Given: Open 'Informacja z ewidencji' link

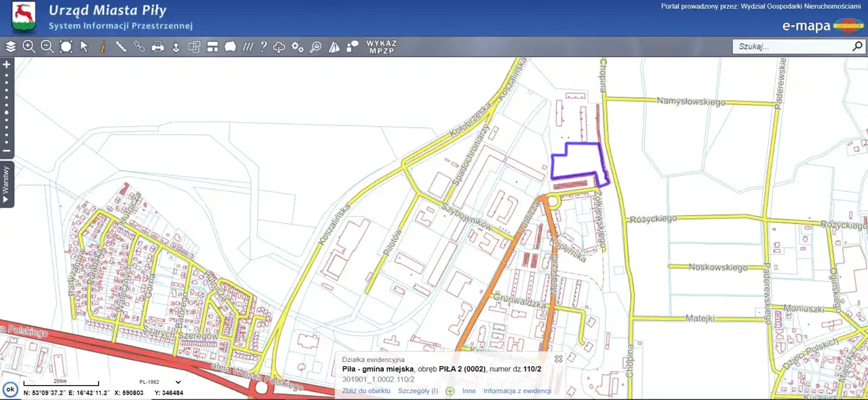Looking at the screenshot, I should [517, 391].
